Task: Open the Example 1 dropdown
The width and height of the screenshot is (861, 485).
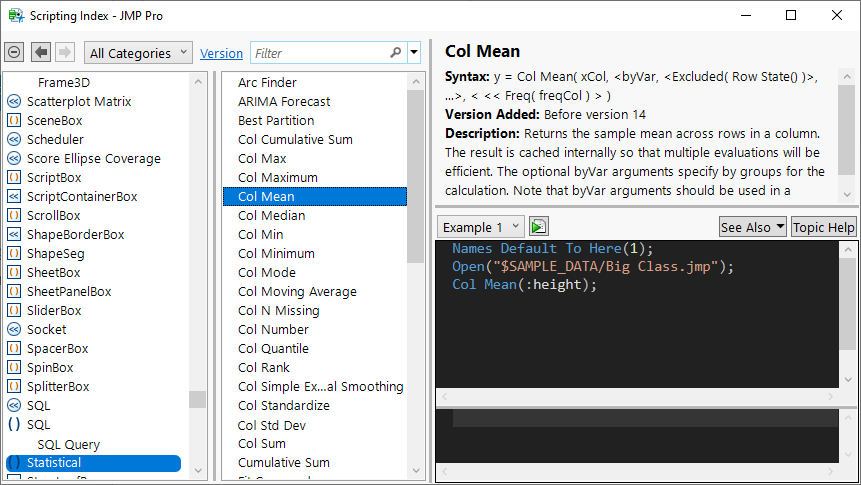Action: tap(482, 227)
